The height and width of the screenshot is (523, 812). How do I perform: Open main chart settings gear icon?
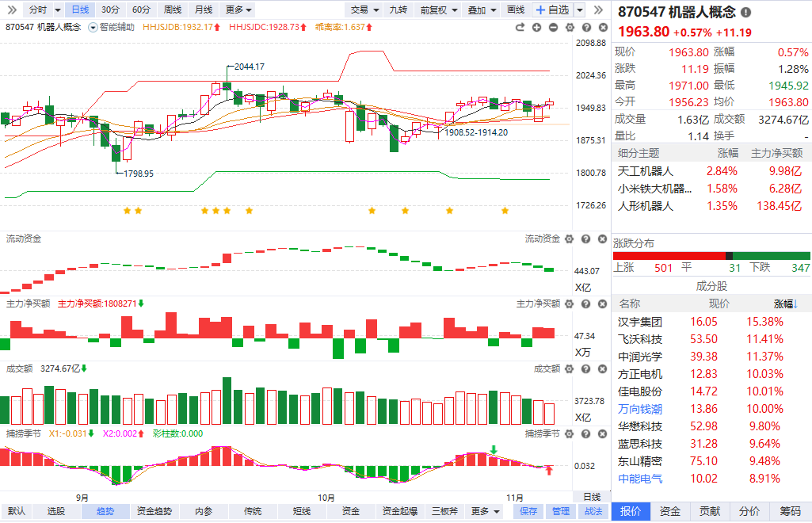(x=569, y=27)
